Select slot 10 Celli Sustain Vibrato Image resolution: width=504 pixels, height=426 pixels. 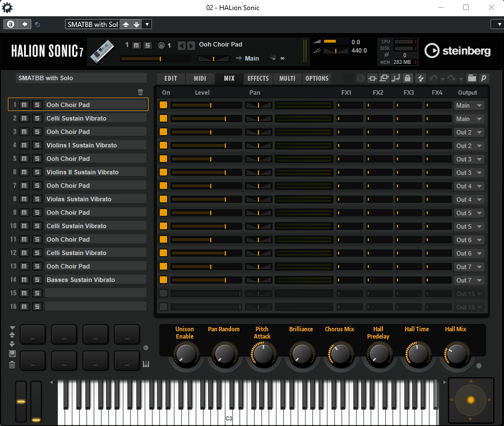point(95,226)
